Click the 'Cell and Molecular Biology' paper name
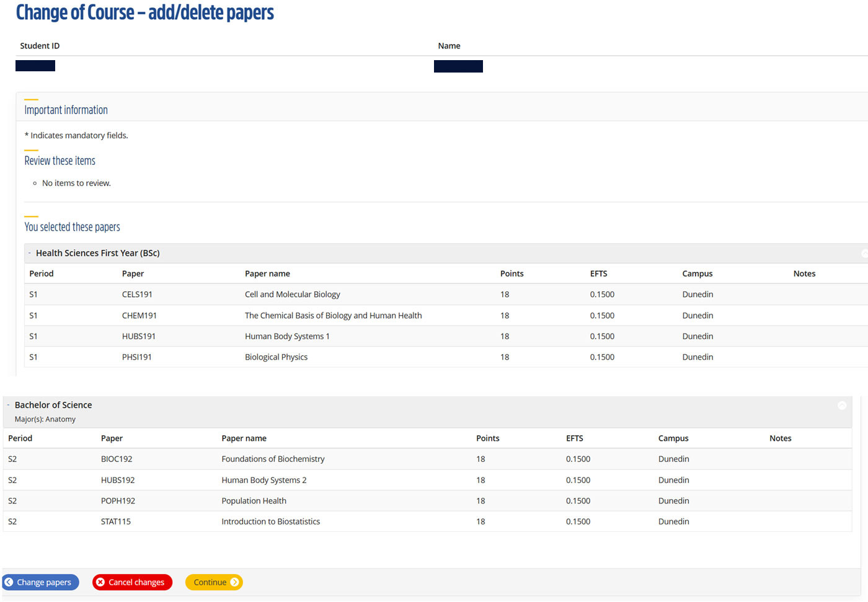 coord(293,294)
